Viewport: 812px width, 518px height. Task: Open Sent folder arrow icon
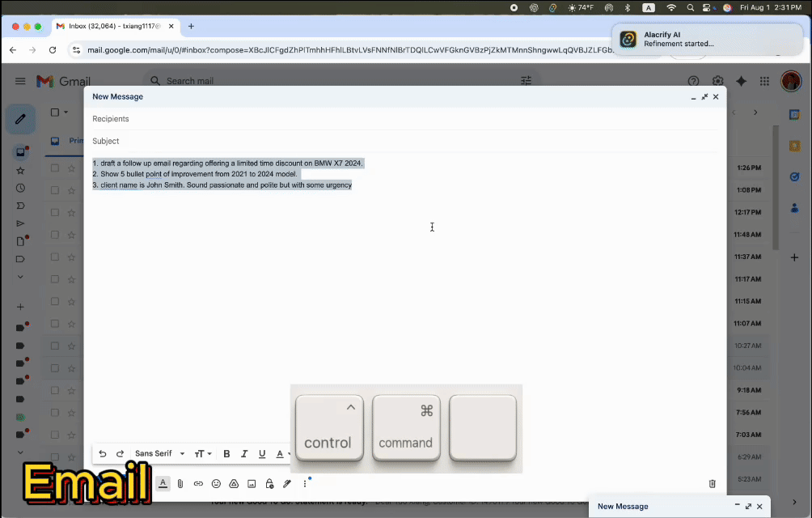(x=20, y=223)
